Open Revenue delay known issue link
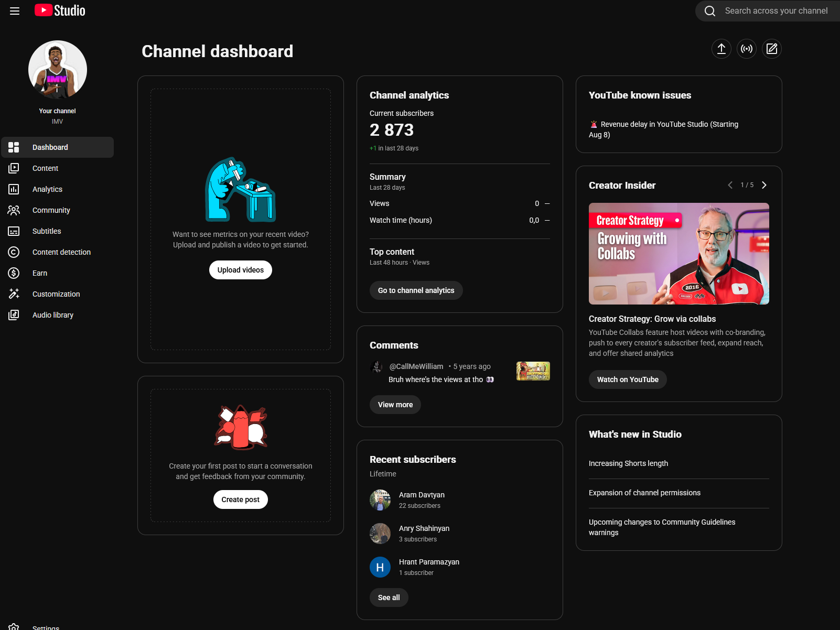This screenshot has height=630, width=840. tap(663, 129)
